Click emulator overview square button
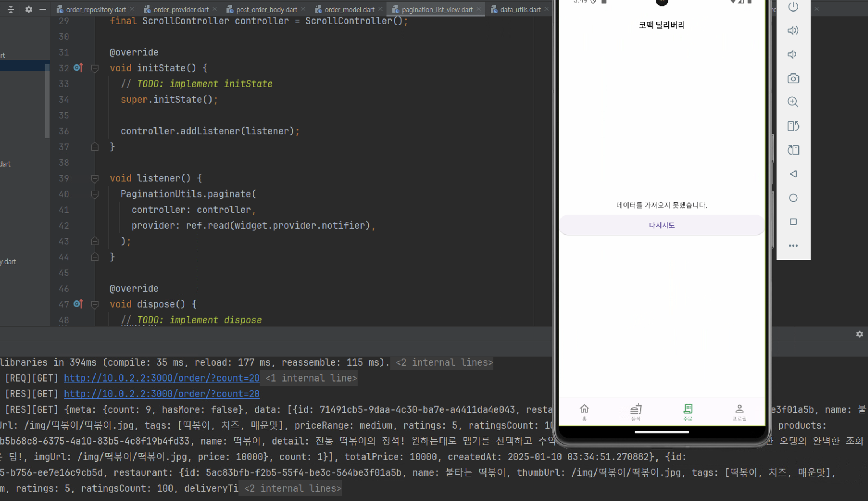 point(793,222)
